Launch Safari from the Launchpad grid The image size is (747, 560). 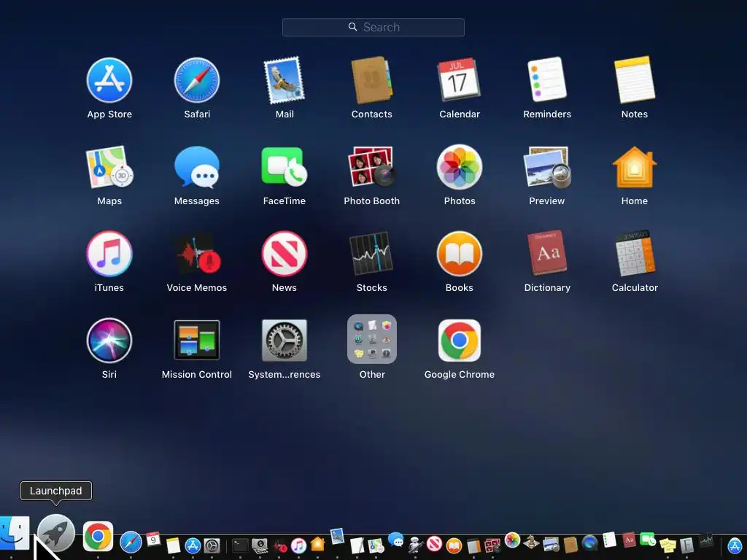(197, 80)
